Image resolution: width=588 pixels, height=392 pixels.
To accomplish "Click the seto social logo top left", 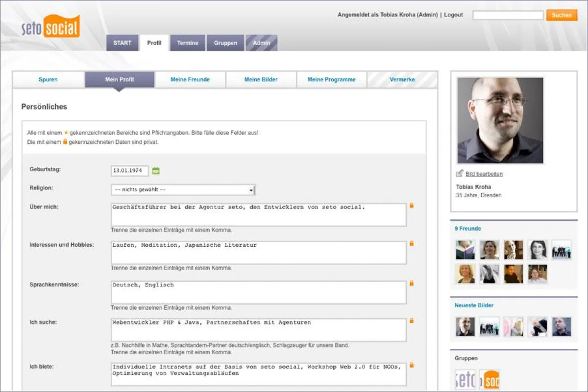I will coord(50,26).
